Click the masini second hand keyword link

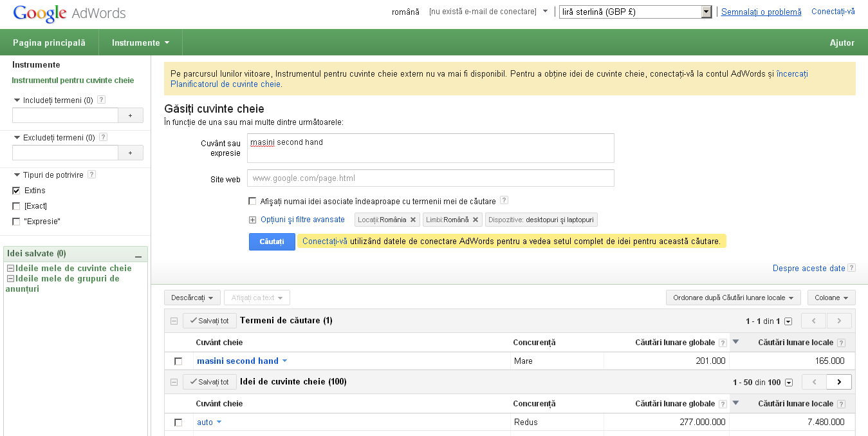tap(237, 361)
